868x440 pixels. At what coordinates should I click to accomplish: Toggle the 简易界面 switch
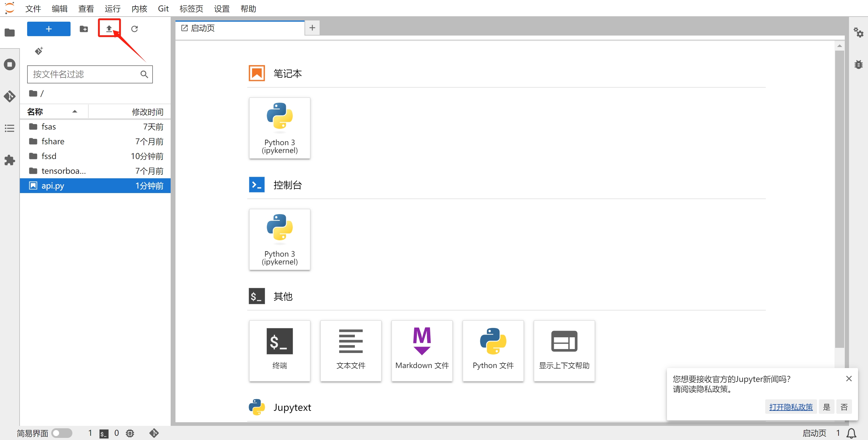[x=62, y=433]
